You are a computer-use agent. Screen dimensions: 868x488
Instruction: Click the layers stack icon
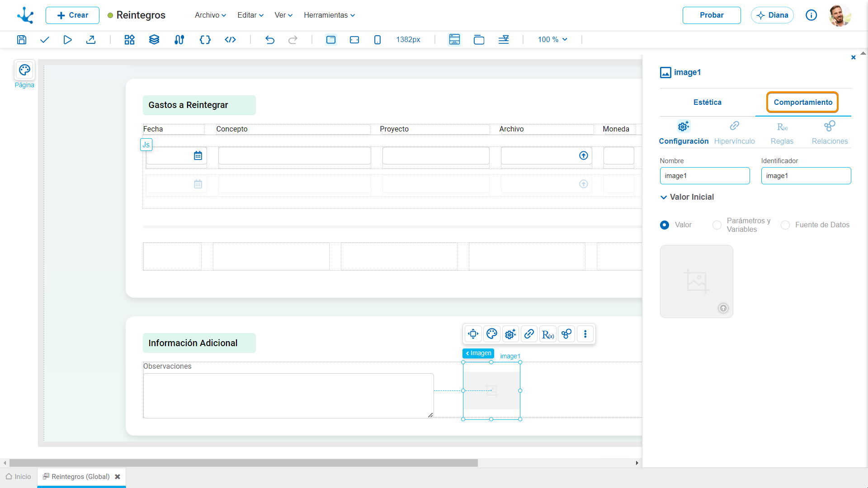click(x=154, y=40)
